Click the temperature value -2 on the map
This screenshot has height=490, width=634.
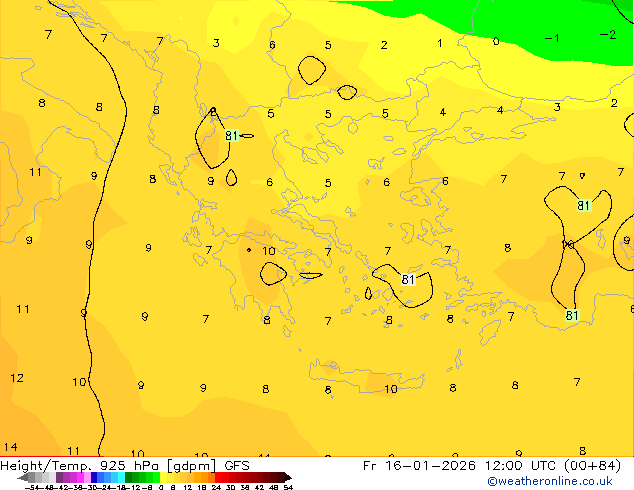[608, 35]
